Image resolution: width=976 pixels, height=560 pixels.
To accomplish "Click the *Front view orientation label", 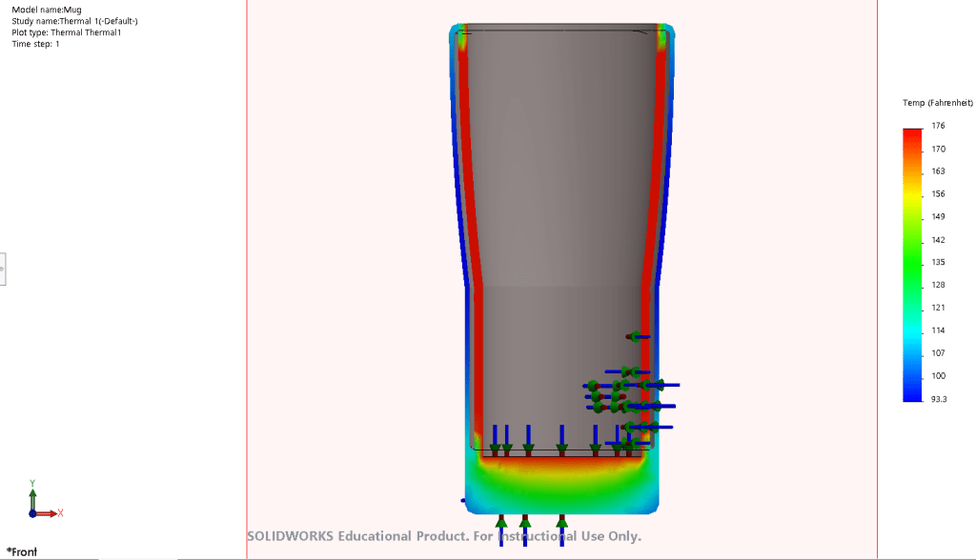I will pyautogui.click(x=22, y=551).
